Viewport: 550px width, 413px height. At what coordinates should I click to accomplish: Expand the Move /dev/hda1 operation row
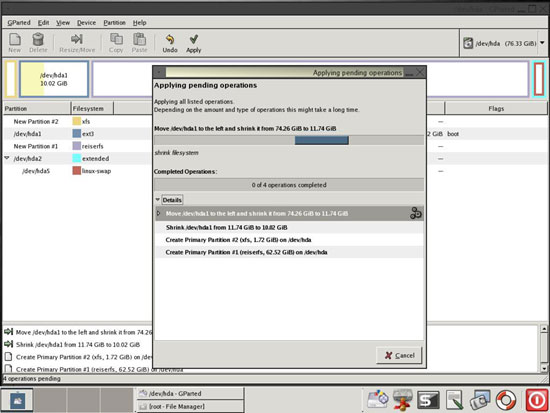(159, 213)
